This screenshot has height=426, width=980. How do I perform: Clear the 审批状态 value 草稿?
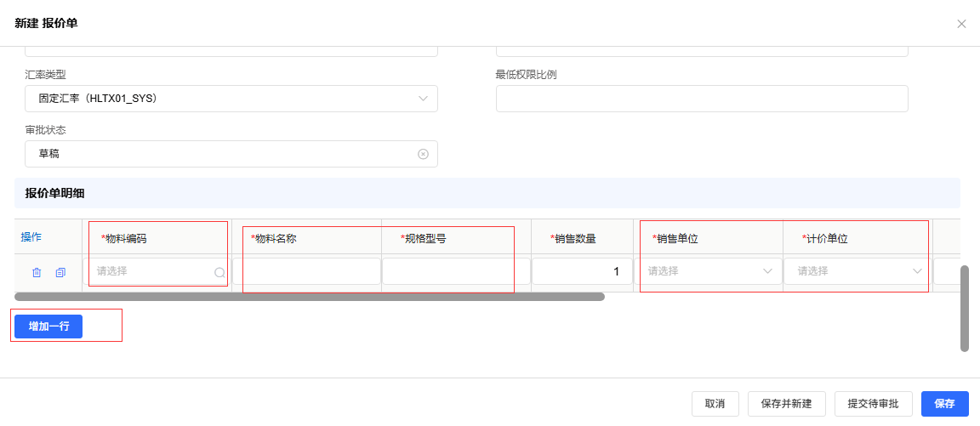[423, 154]
